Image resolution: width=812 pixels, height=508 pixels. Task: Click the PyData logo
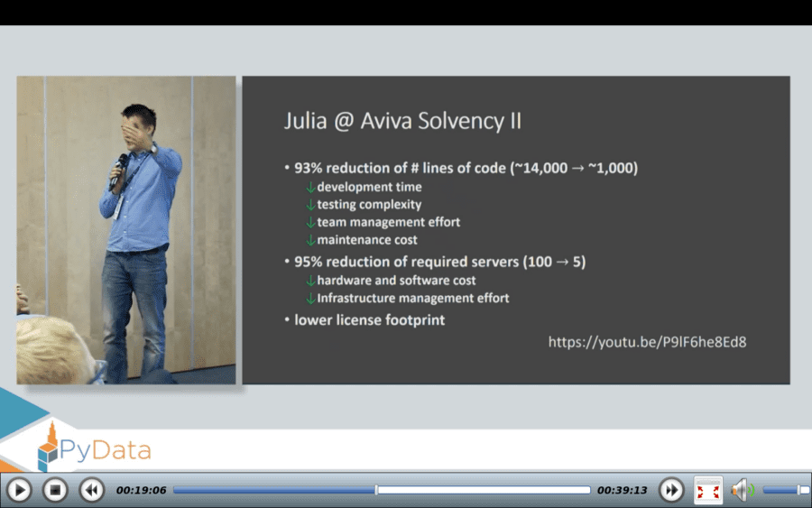pos(94,448)
